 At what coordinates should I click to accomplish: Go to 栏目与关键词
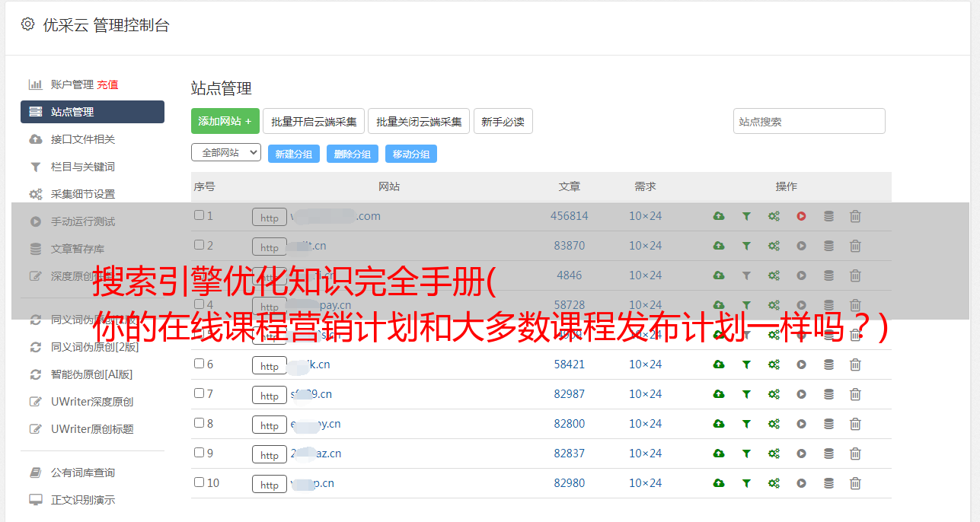(x=83, y=167)
